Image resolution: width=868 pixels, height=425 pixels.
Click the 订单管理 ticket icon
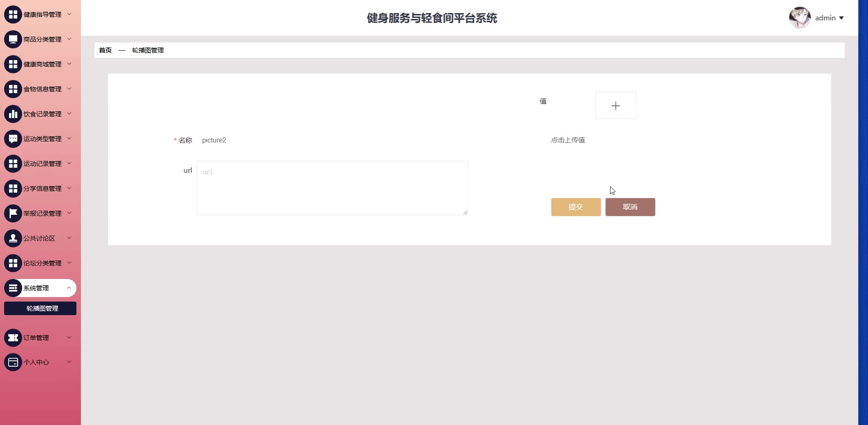pyautogui.click(x=13, y=338)
